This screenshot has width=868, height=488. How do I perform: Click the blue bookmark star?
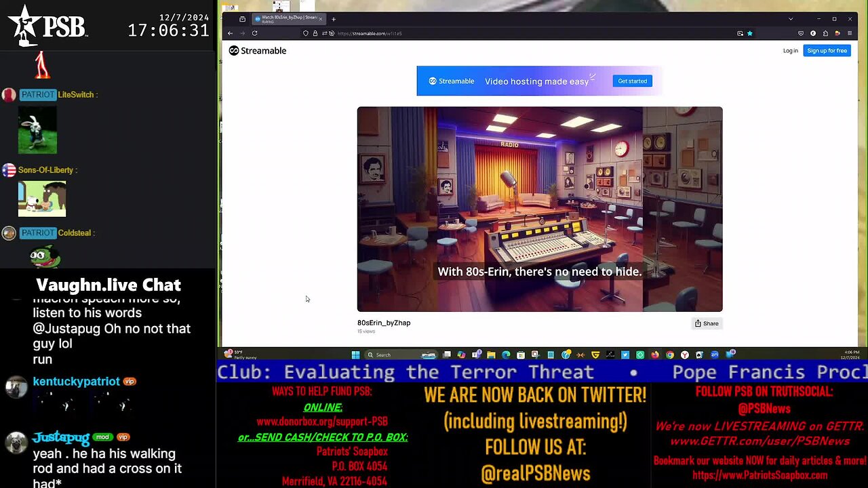pyautogui.click(x=749, y=33)
